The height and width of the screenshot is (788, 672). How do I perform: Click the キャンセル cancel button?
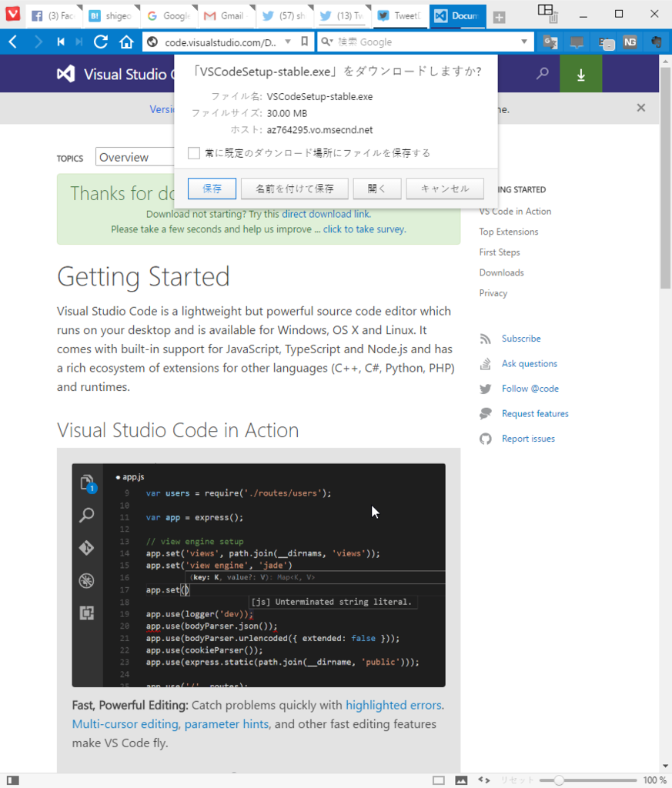point(445,189)
